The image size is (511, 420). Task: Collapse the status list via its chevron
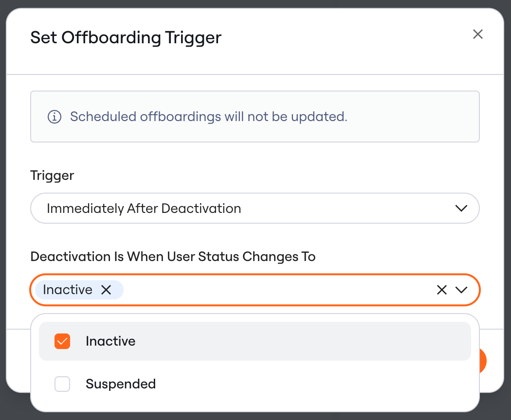point(461,289)
